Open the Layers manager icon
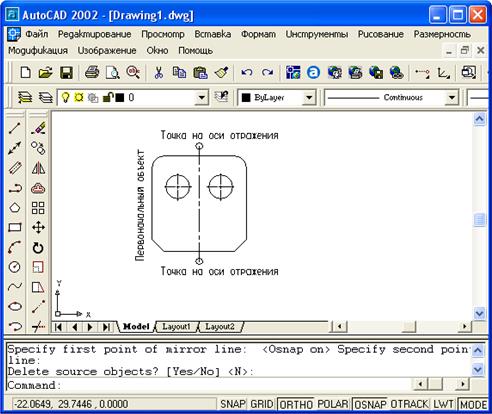Image resolution: width=492 pixels, height=414 pixels. (24, 97)
